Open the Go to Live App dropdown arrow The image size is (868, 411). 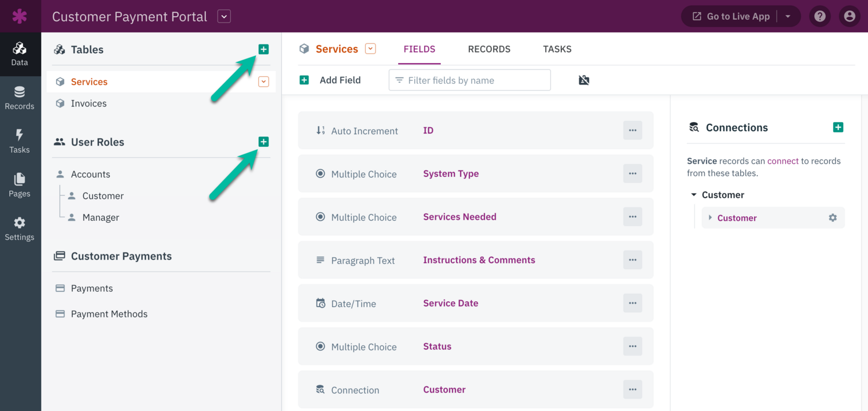coord(788,16)
